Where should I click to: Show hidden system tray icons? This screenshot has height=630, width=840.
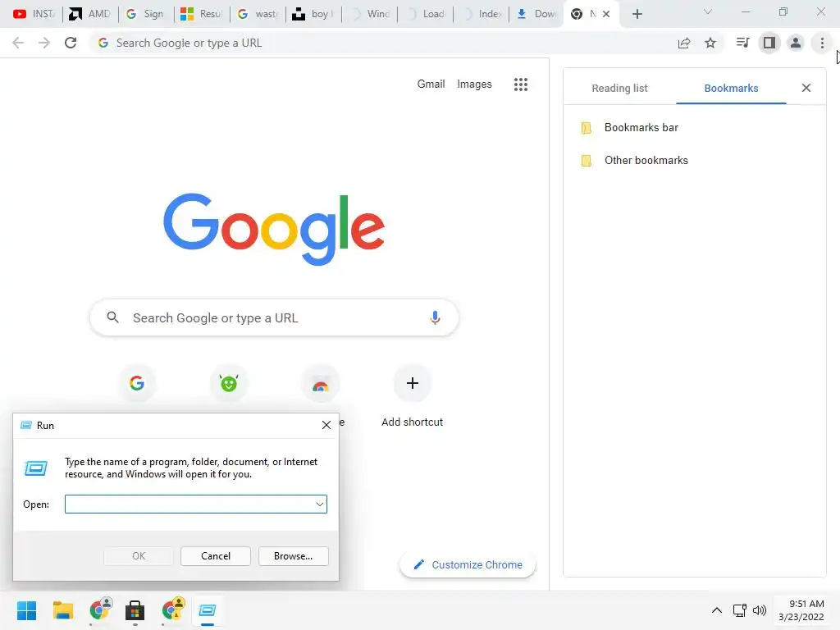click(x=717, y=610)
